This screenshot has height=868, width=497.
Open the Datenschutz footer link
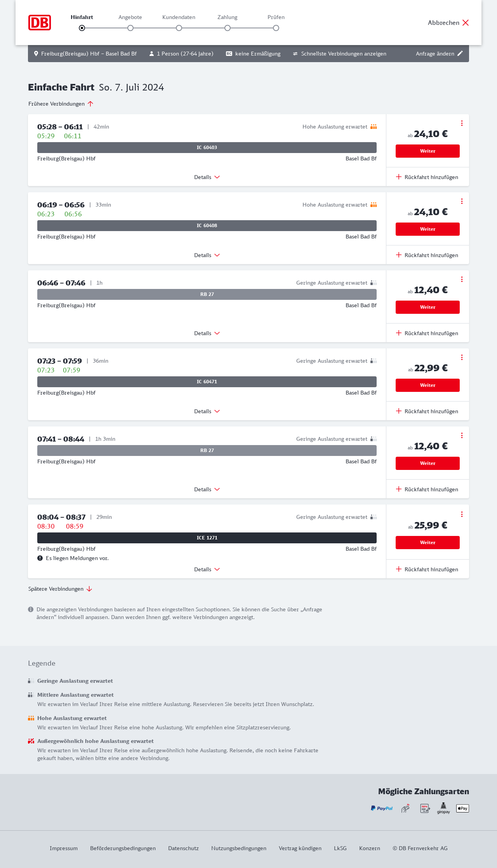pyautogui.click(x=183, y=848)
